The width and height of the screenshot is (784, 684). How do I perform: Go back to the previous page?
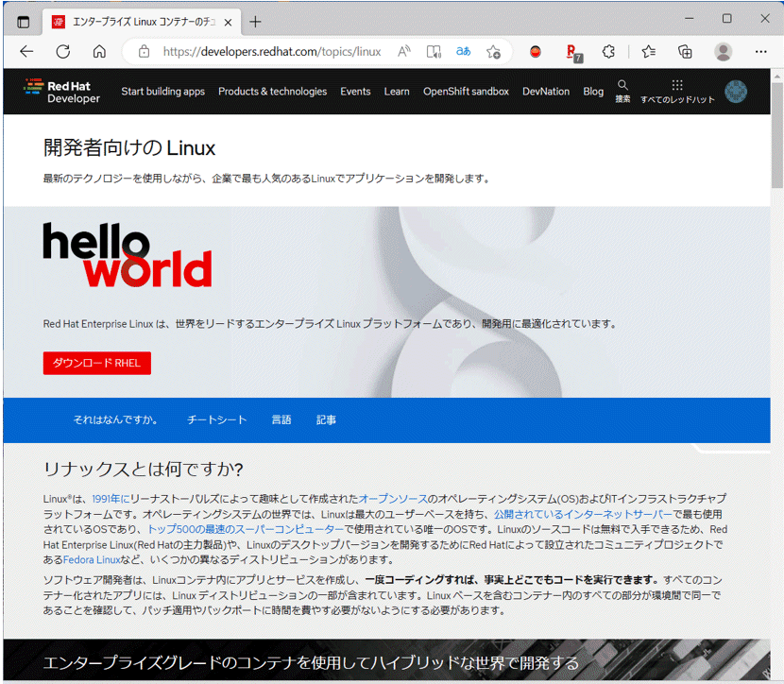point(26,52)
